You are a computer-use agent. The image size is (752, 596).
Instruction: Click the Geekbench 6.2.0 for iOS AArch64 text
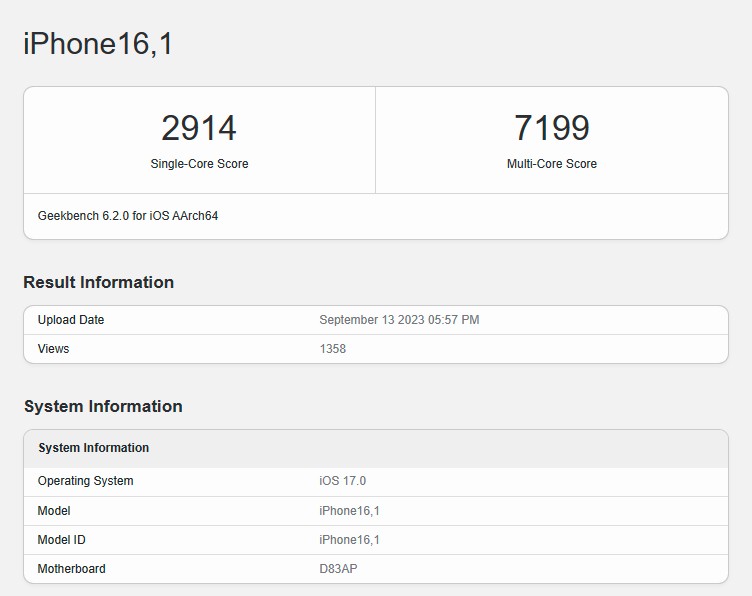click(128, 216)
